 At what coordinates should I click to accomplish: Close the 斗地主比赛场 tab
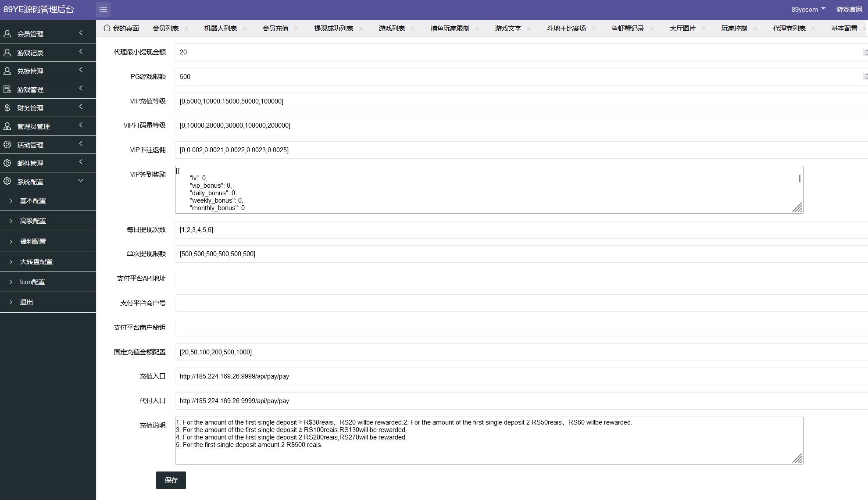[x=594, y=29]
